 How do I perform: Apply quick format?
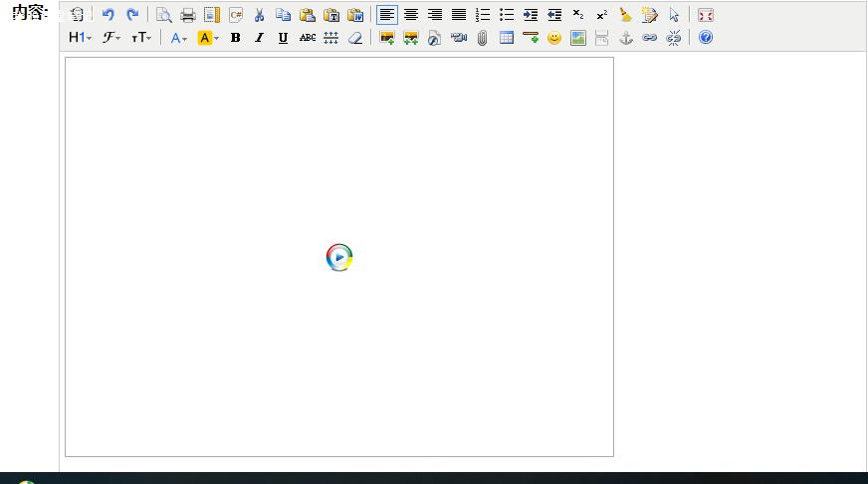coord(649,15)
